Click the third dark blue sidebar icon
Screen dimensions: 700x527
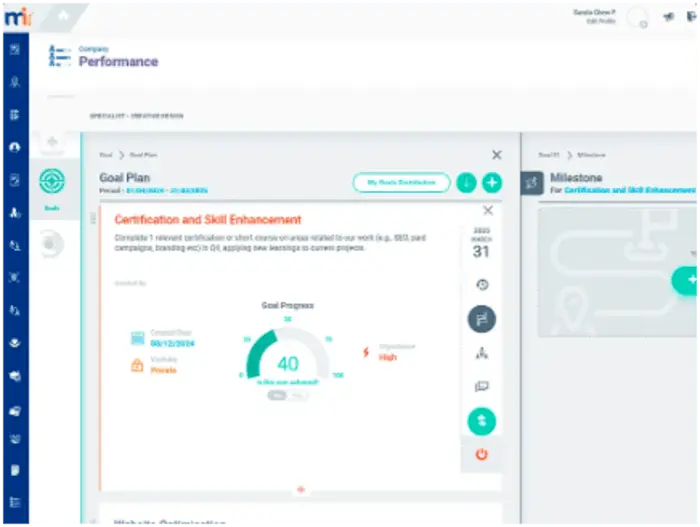(x=15, y=115)
